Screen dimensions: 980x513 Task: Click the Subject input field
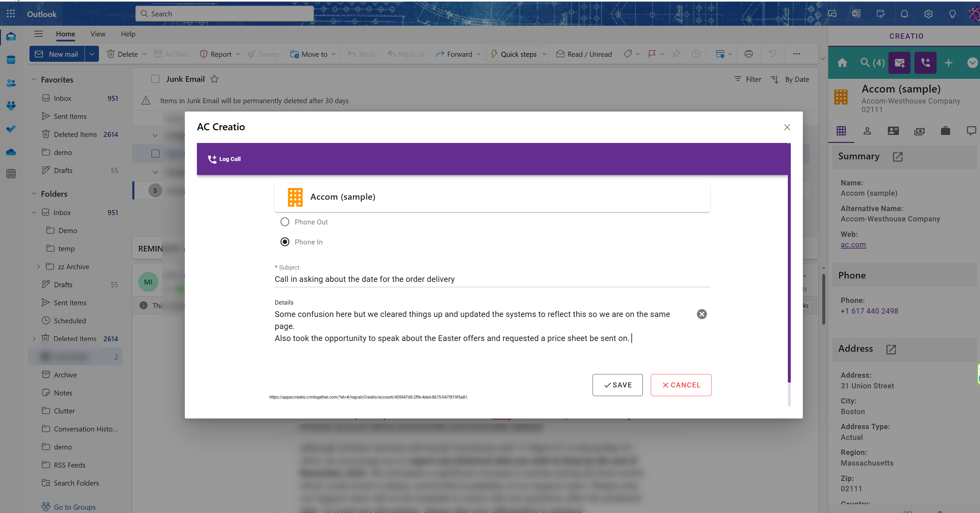click(492, 279)
